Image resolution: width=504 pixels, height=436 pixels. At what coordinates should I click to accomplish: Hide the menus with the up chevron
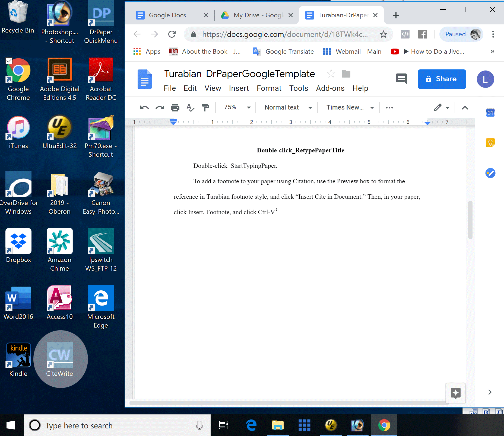click(465, 108)
